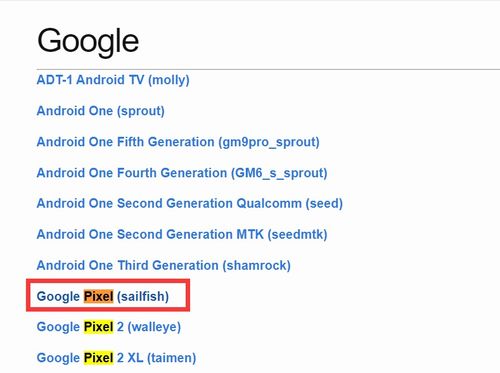Image resolution: width=500 pixels, height=373 pixels.
Task: Click the (GM6_s_sprout) codename text
Action: pyautogui.click(x=279, y=173)
